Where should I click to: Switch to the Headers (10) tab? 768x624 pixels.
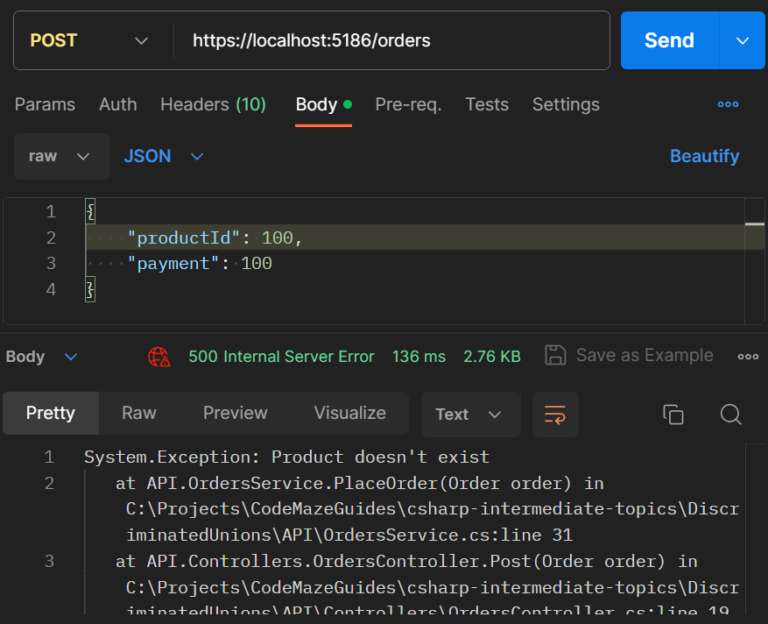[213, 104]
